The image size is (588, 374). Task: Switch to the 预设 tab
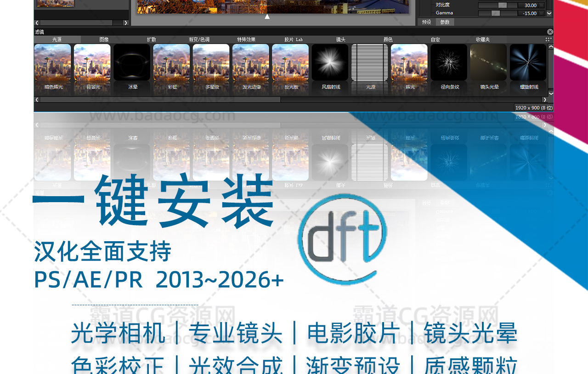[427, 22]
